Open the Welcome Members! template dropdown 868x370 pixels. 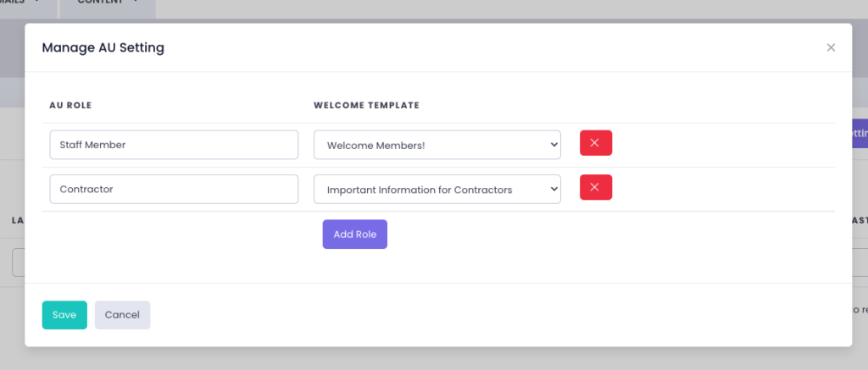437,145
